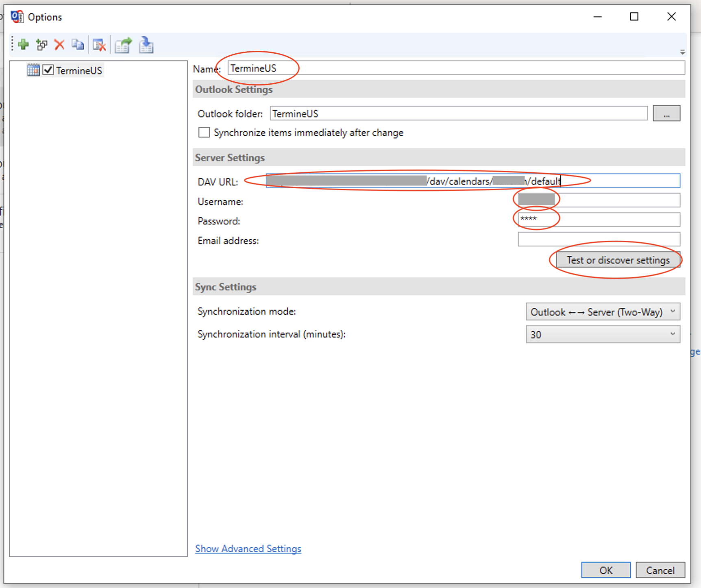This screenshot has height=588, width=701.
Task: Export profiles using green arrow icon
Action: point(123,45)
